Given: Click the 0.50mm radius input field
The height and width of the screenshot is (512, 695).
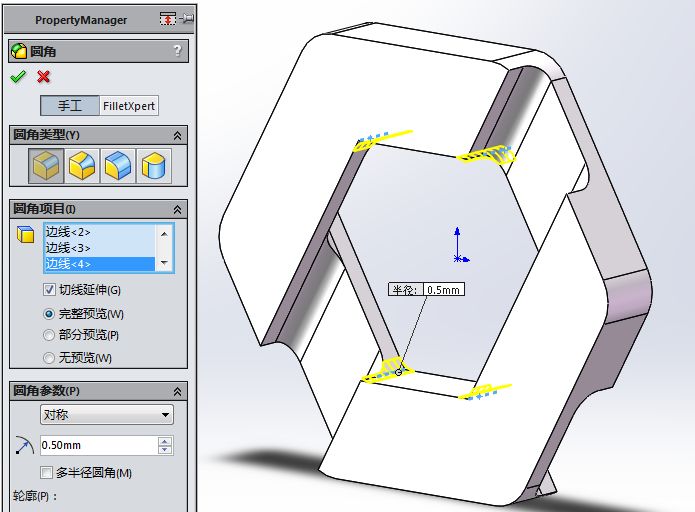Looking at the screenshot, I should tap(99, 445).
